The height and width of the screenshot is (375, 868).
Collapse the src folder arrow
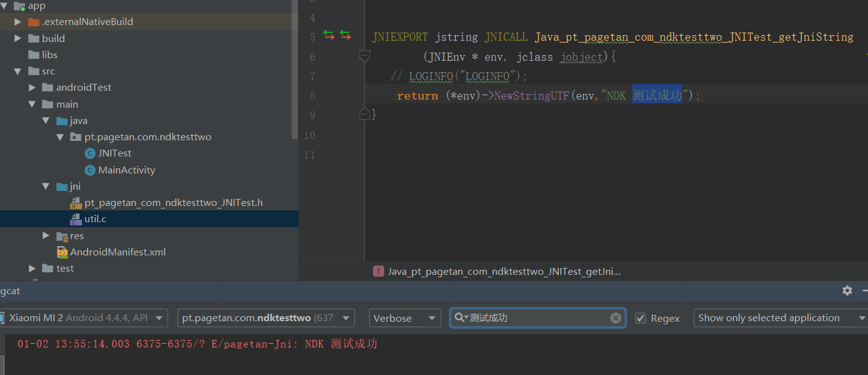pos(18,71)
